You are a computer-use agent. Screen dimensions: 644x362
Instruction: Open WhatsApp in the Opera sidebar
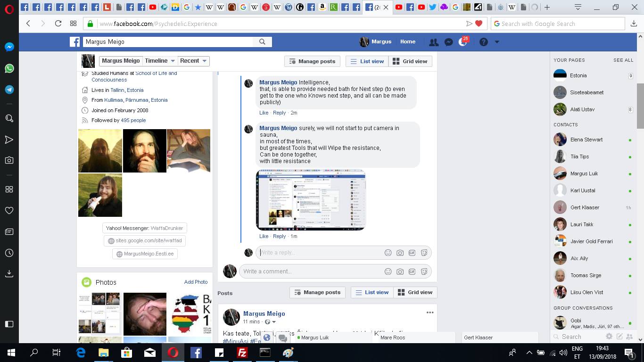(x=9, y=68)
